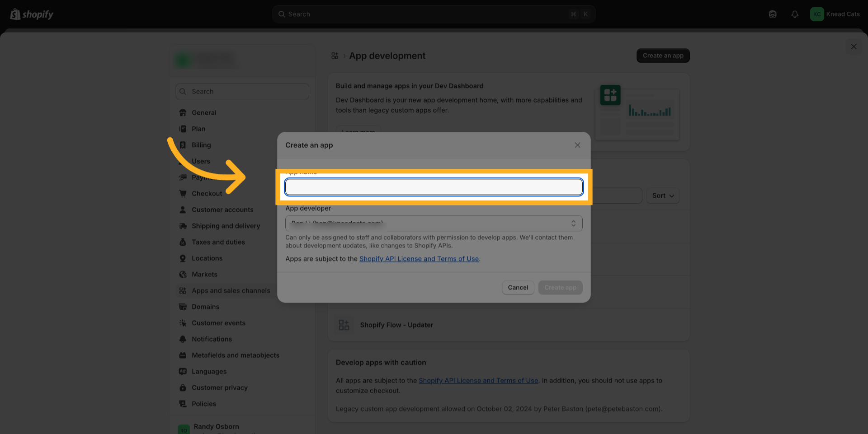Click the top Shopify admin search bar
Viewport: 868px width, 434px height.
(434, 14)
